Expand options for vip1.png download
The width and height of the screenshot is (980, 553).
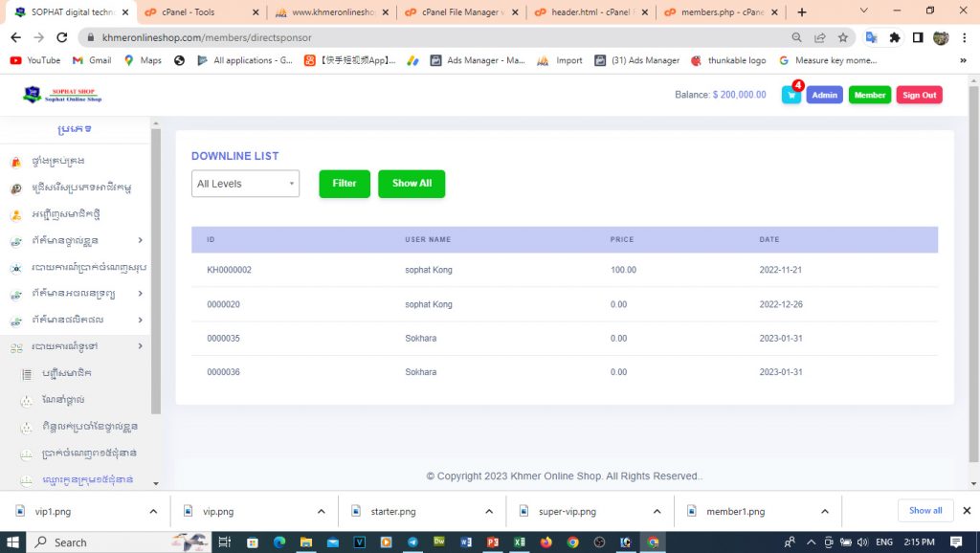point(153,512)
